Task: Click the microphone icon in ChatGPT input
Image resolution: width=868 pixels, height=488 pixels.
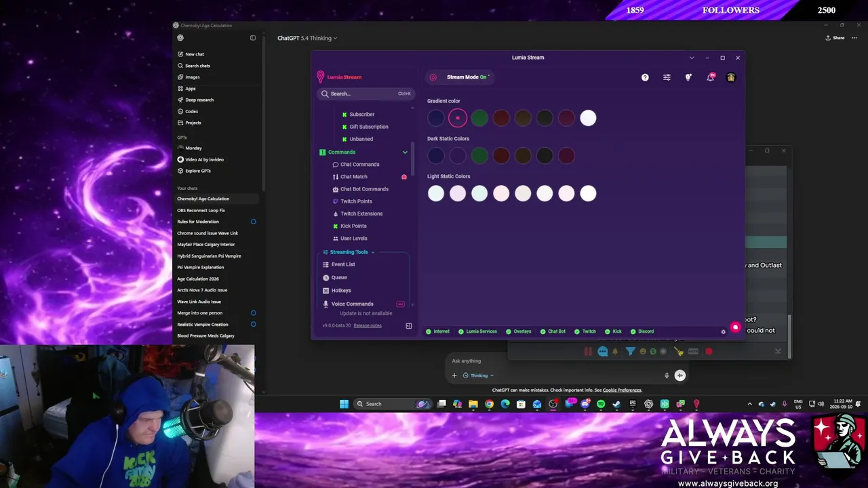Action: tap(667, 375)
